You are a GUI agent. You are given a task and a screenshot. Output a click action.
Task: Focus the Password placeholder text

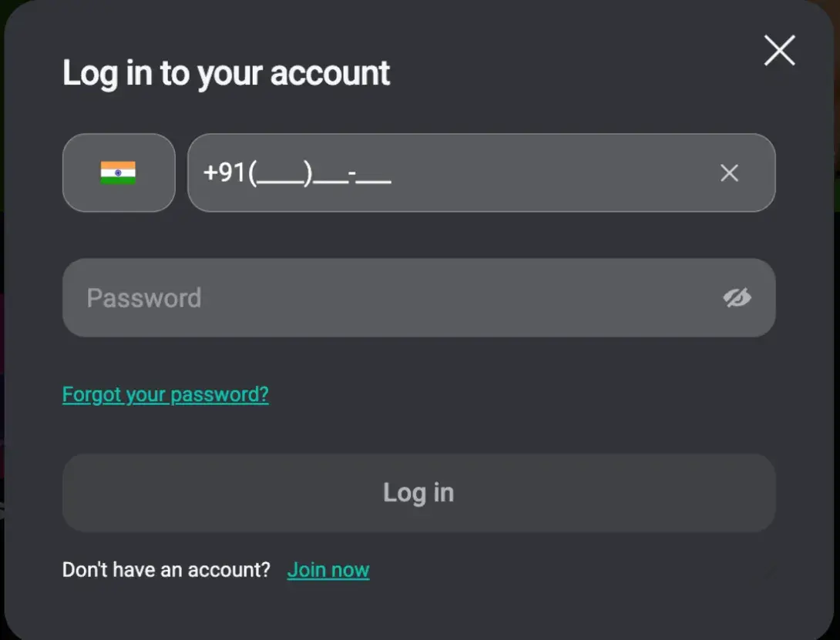[x=144, y=298]
